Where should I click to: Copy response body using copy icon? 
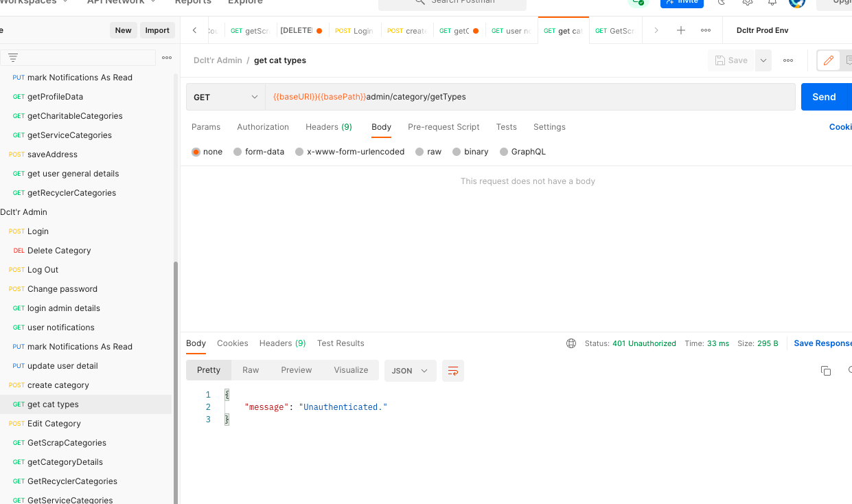click(x=826, y=371)
